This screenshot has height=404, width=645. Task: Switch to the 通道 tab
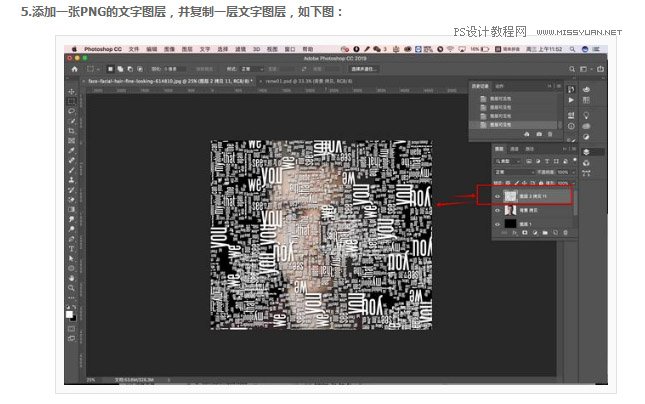[514, 149]
